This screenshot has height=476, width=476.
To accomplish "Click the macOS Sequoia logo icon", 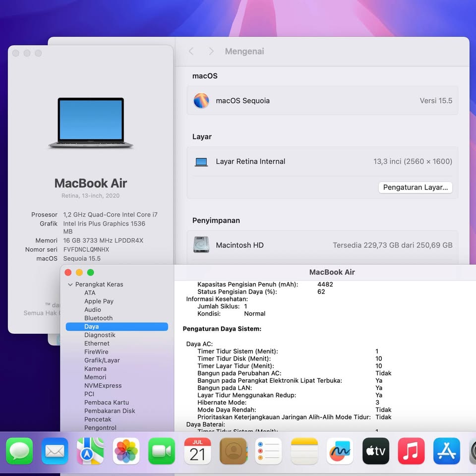I will [x=201, y=101].
